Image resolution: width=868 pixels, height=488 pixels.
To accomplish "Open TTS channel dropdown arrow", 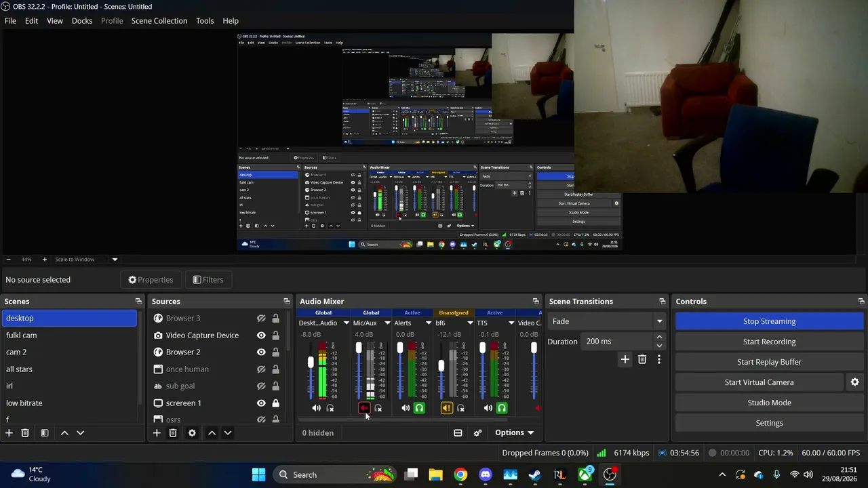I will [511, 323].
